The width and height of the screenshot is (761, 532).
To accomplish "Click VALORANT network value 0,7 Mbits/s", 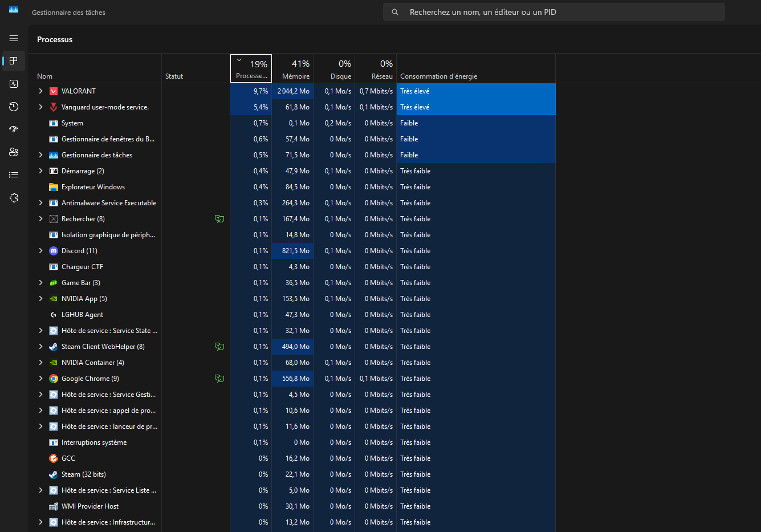I will [x=376, y=91].
